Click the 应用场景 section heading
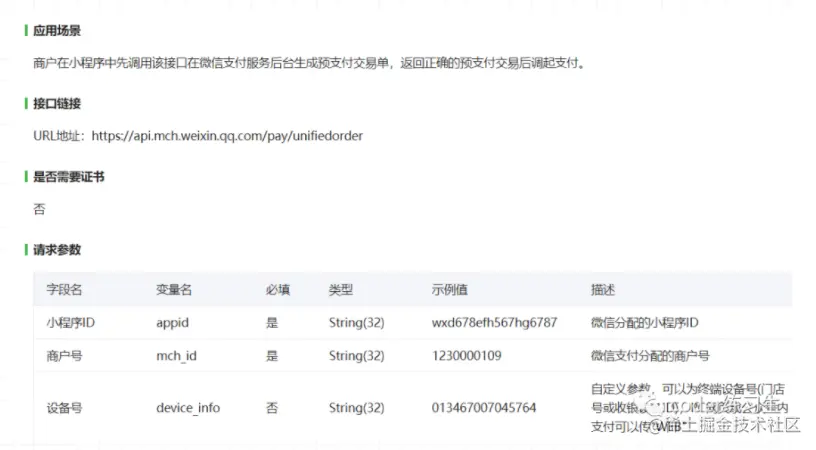816x450 pixels. (57, 31)
